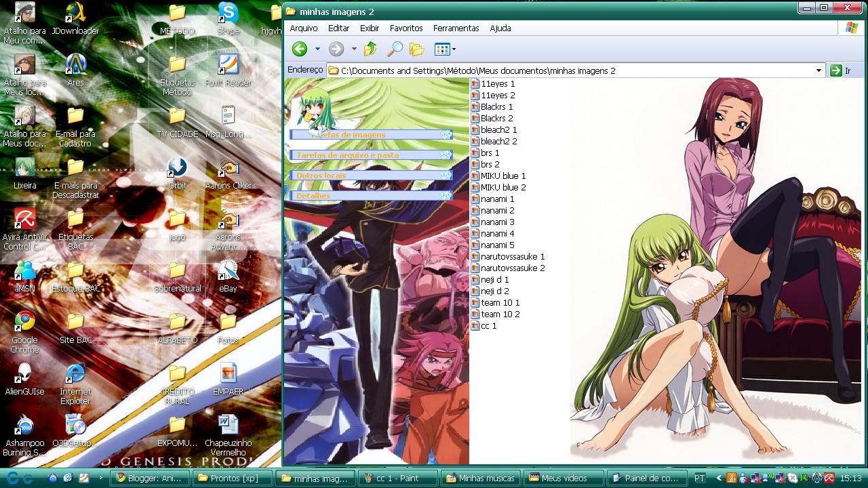Go back with the green Back arrow
Image resolution: width=868 pixels, height=488 pixels.
(x=300, y=49)
